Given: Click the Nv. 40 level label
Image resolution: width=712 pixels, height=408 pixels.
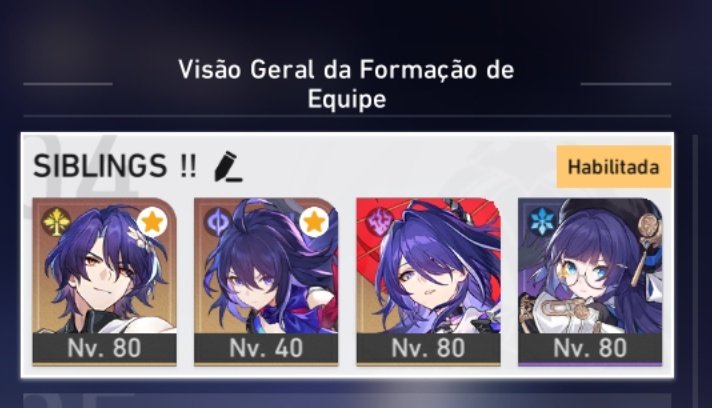Looking at the screenshot, I should (x=266, y=349).
